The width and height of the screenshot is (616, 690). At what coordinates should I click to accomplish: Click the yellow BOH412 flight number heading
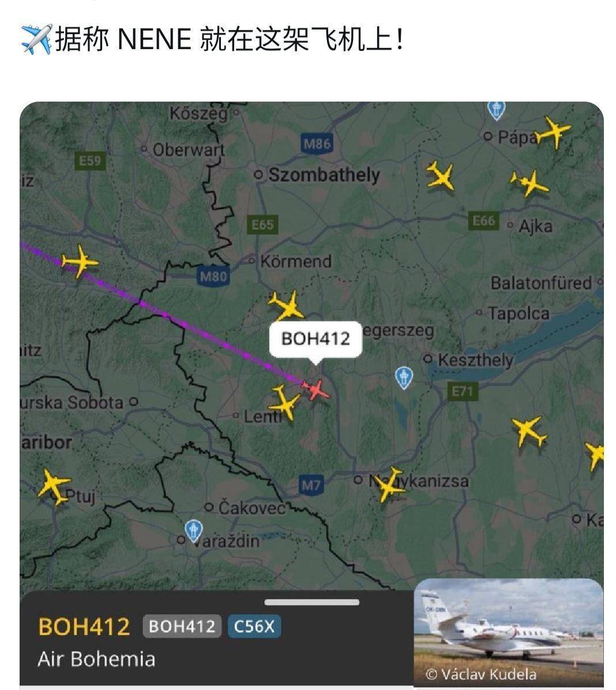[x=84, y=627]
